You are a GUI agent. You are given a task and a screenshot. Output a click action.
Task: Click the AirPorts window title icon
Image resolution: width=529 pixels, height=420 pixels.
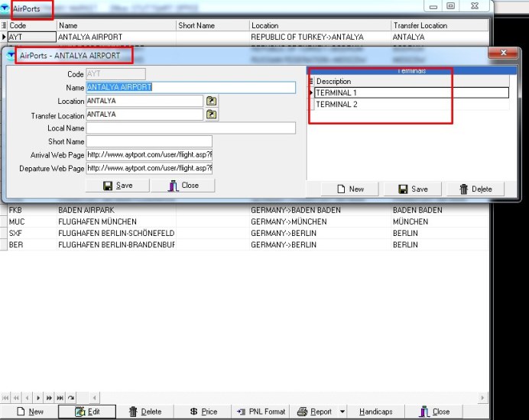click(x=5, y=8)
